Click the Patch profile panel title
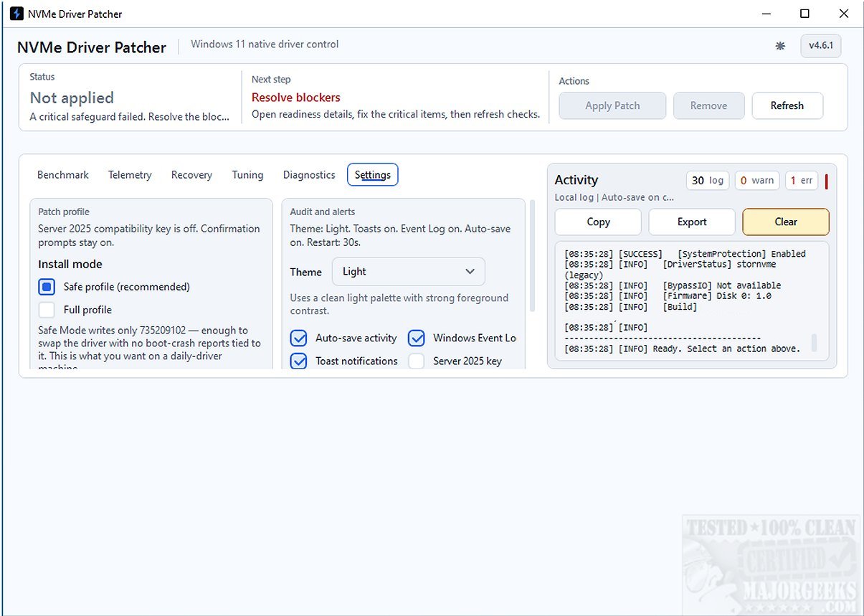Image resolution: width=864 pixels, height=616 pixels. tap(64, 212)
